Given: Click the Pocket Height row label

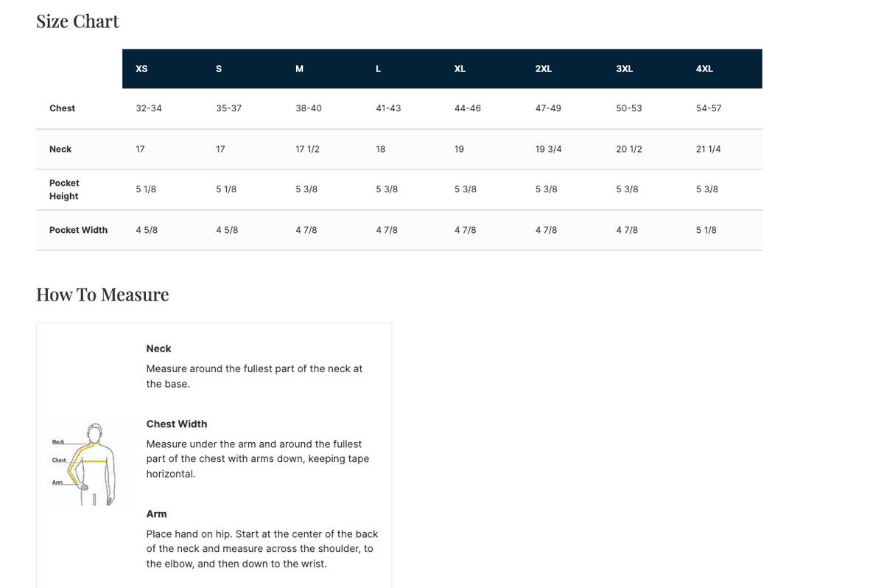Looking at the screenshot, I should click(64, 189).
